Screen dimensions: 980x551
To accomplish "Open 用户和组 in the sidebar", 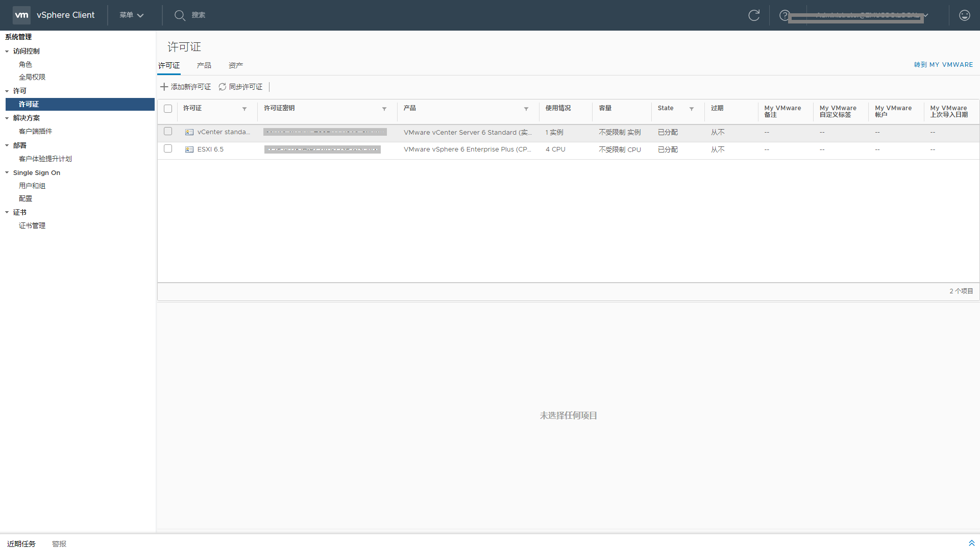I will [x=32, y=186].
